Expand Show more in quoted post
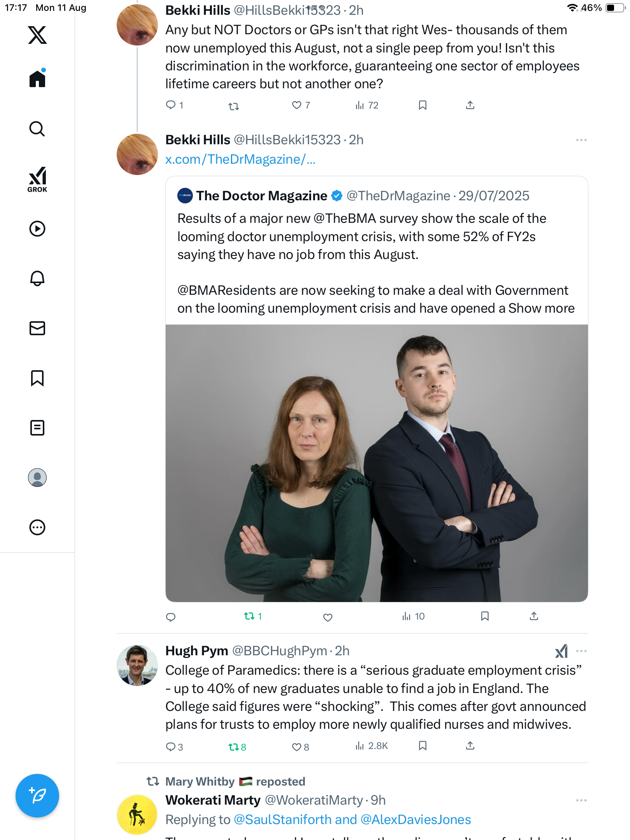Image resolution: width=630 pixels, height=840 pixels. [x=541, y=308]
